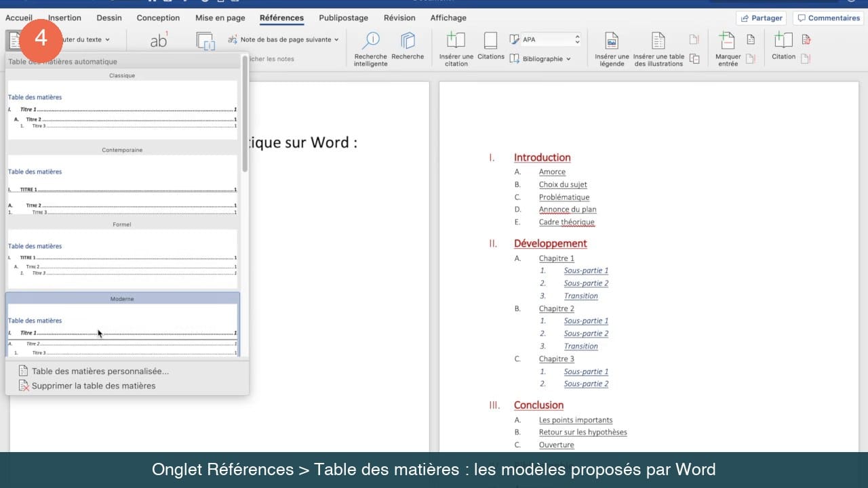Click the insert index icon beside Marquer entrée
The height and width of the screenshot is (488, 868).
751,39
